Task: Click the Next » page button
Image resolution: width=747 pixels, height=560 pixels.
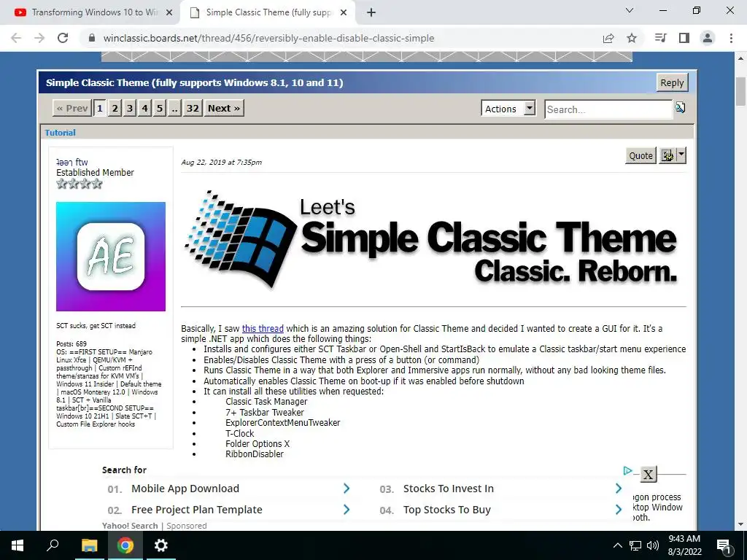Action: [x=224, y=108]
